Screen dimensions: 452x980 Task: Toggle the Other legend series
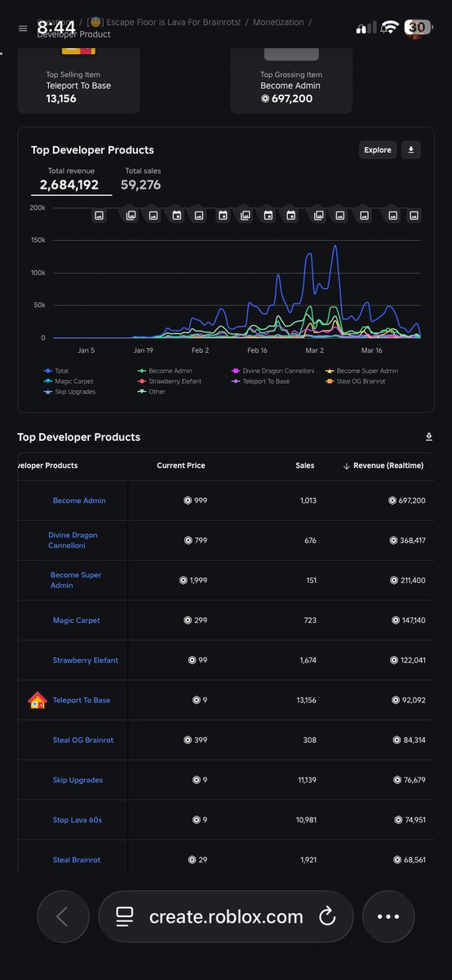coord(151,392)
